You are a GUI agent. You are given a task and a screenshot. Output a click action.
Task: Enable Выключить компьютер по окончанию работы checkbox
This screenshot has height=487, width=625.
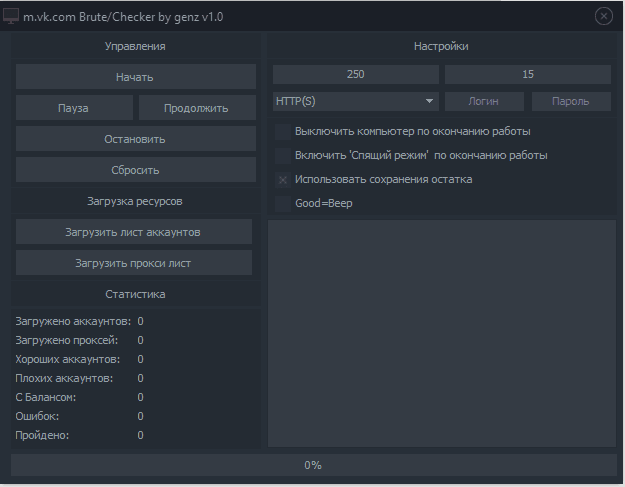283,131
